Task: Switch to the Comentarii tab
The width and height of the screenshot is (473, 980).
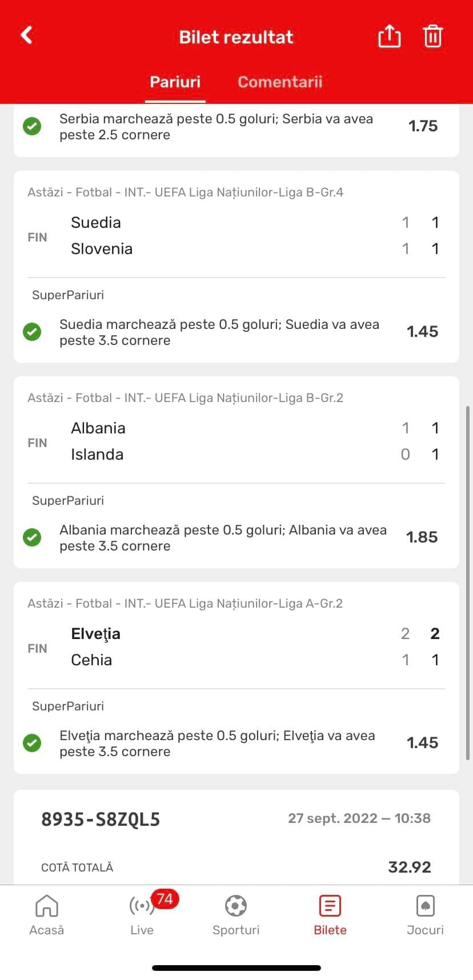Action: (x=280, y=82)
